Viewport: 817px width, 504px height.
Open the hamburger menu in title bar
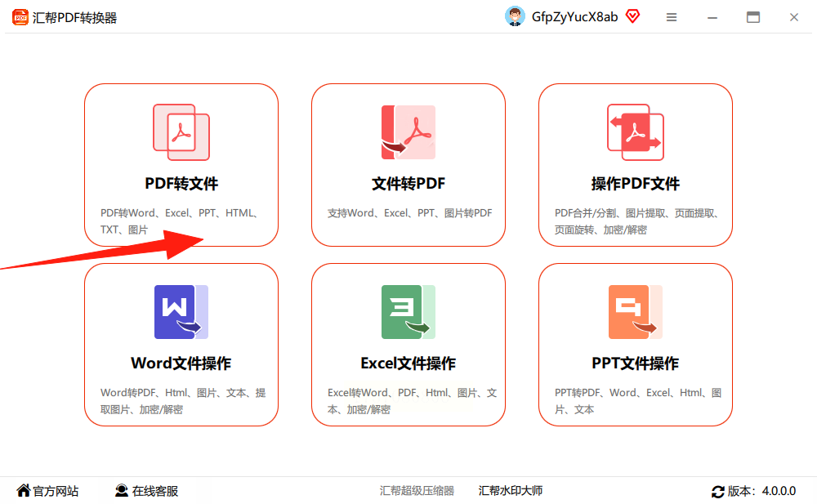coord(672,17)
